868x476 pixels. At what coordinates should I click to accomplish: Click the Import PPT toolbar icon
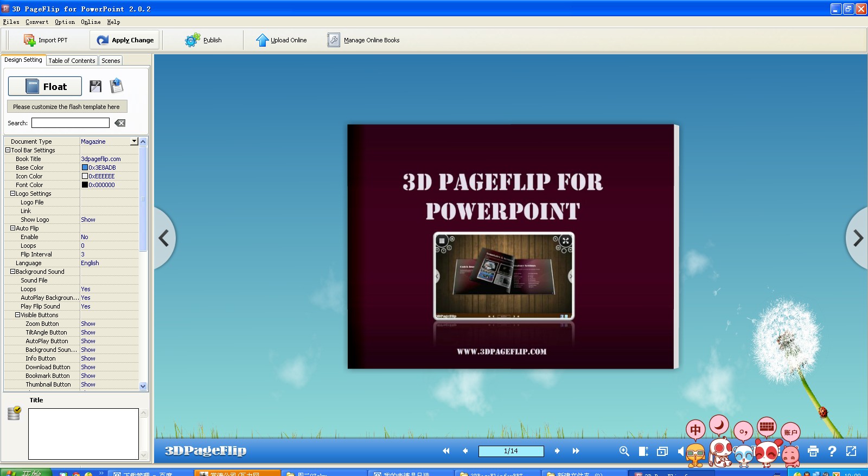29,40
